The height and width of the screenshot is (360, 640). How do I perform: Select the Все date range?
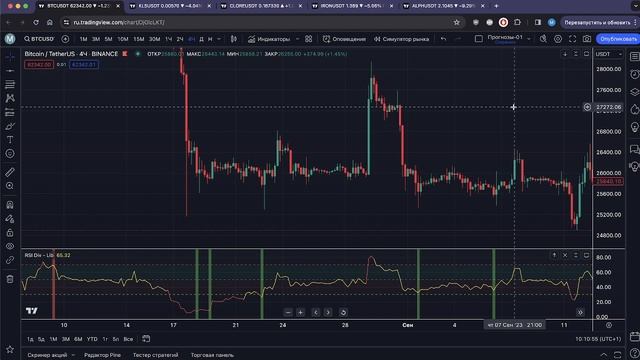pos(128,339)
